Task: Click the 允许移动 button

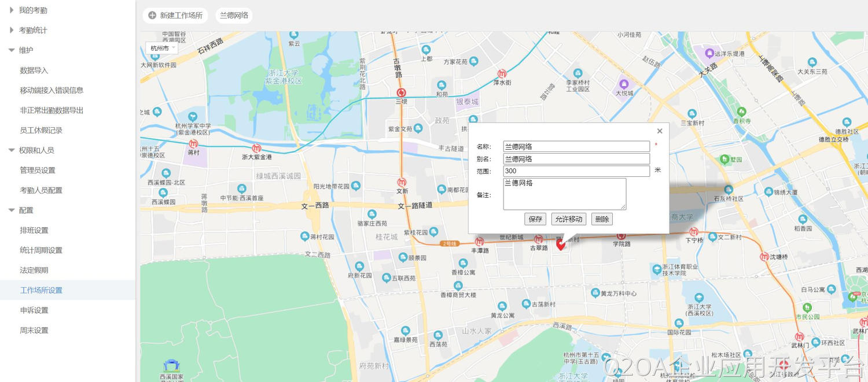Action: 568,219
